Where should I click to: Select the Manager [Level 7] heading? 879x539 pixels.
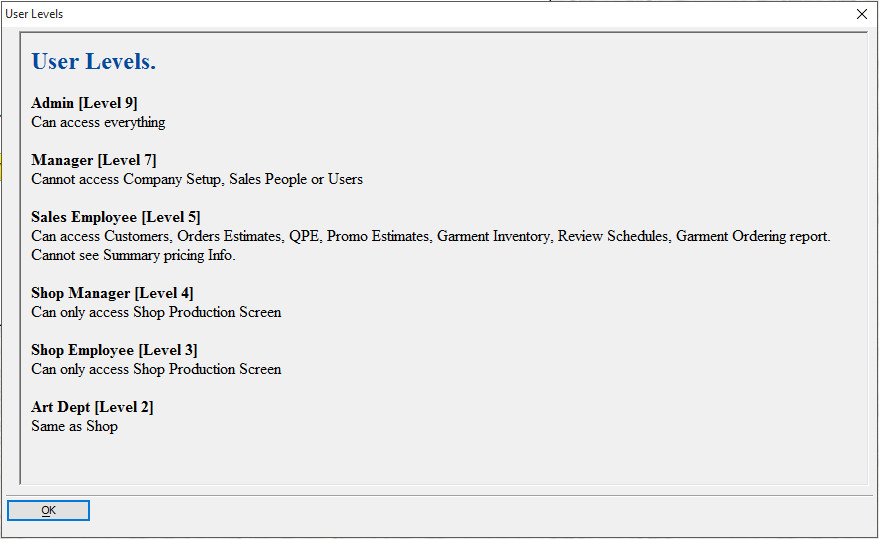point(93,160)
